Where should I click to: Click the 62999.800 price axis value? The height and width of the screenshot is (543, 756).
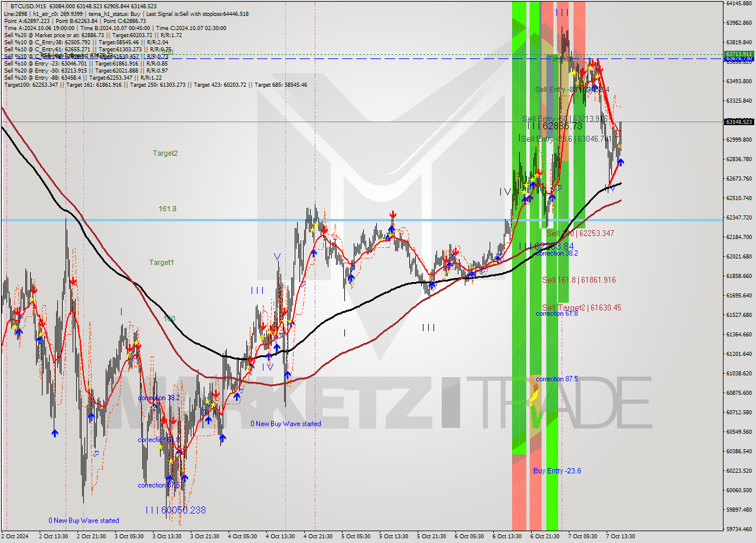(x=739, y=140)
